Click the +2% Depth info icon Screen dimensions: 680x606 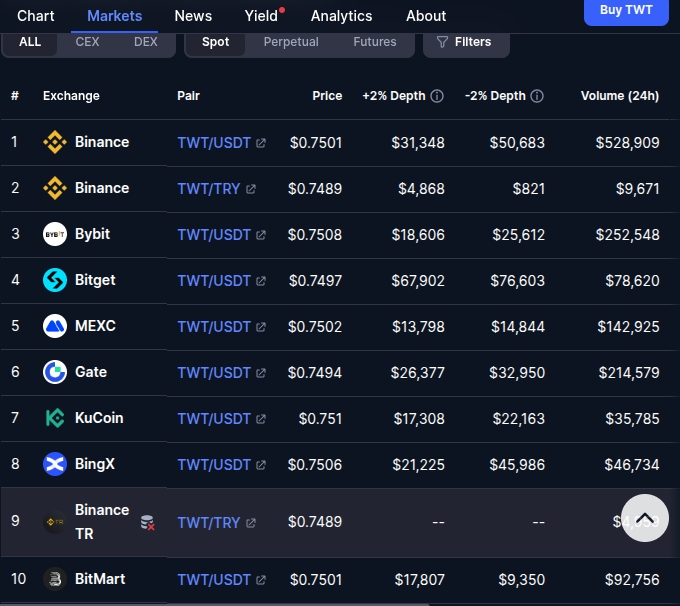(437, 96)
